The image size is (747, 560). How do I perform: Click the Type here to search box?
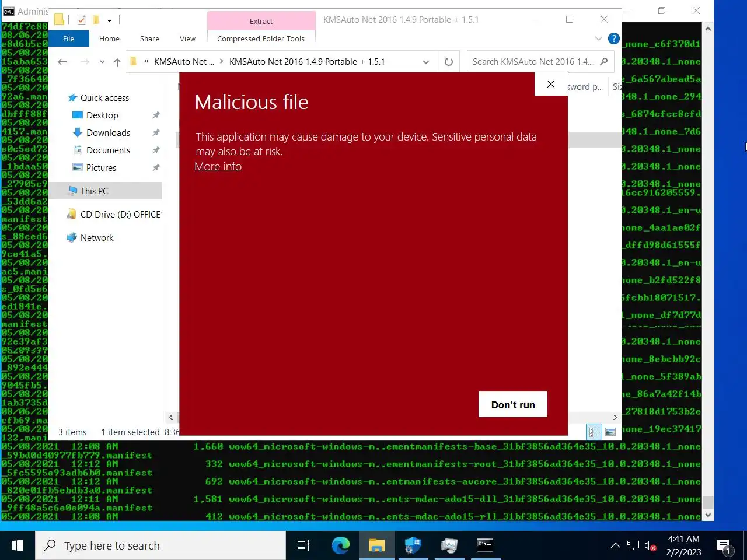coord(160,545)
